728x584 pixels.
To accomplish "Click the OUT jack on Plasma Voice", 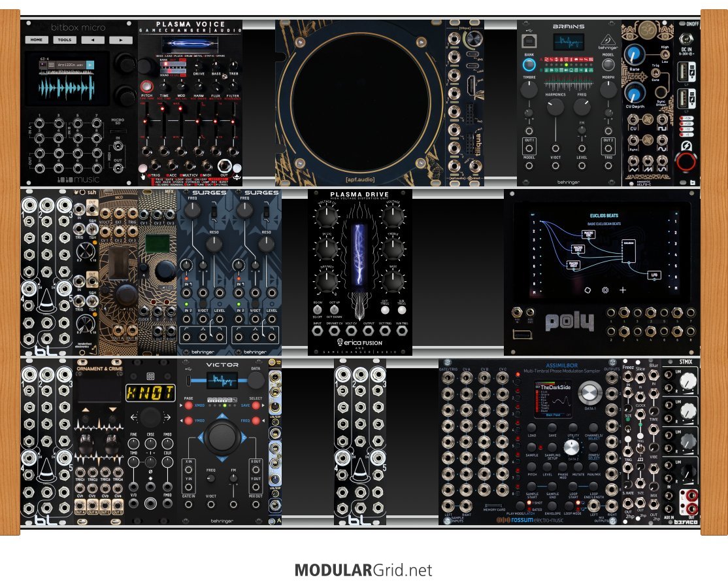I will tap(225, 166).
